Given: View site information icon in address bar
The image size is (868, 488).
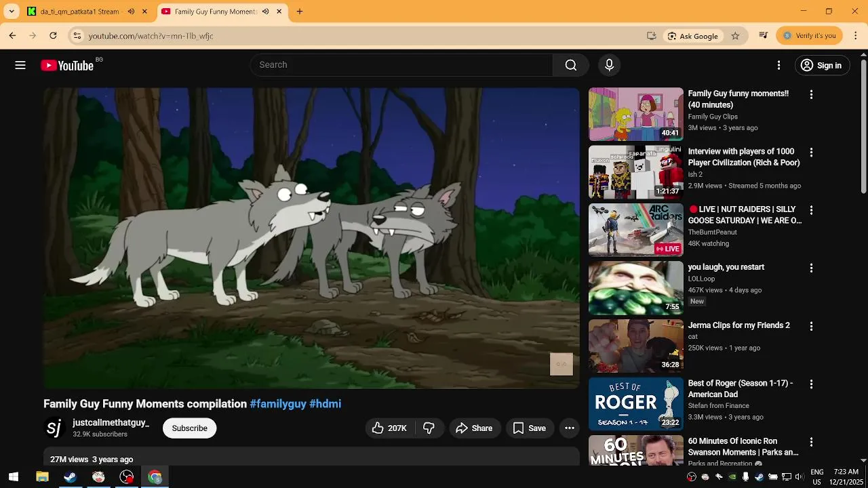Looking at the screenshot, I should (x=77, y=36).
